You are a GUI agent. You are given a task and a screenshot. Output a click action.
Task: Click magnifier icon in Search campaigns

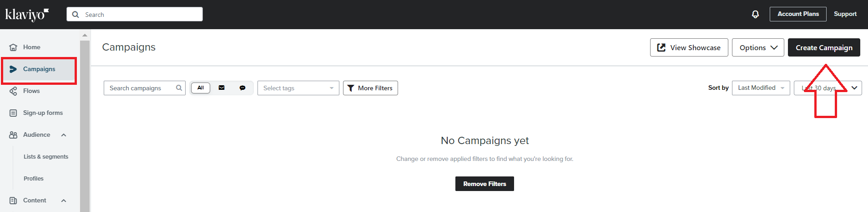coord(179,88)
